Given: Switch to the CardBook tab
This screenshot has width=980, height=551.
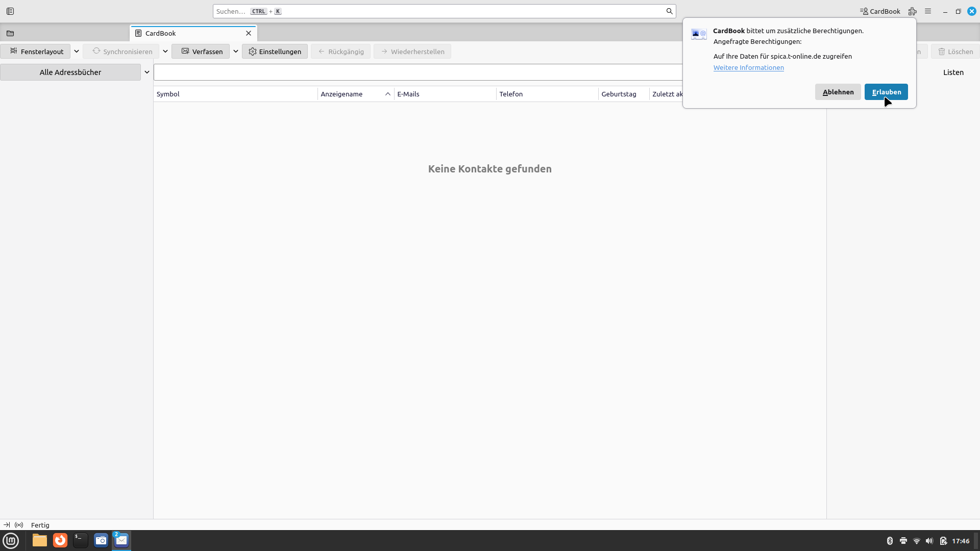Looking at the screenshot, I should tap(193, 33).
